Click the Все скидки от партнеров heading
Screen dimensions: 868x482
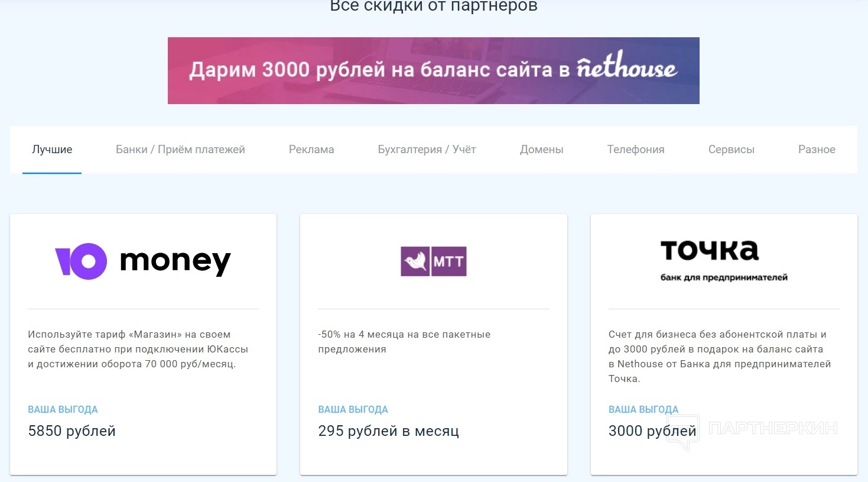click(434, 6)
